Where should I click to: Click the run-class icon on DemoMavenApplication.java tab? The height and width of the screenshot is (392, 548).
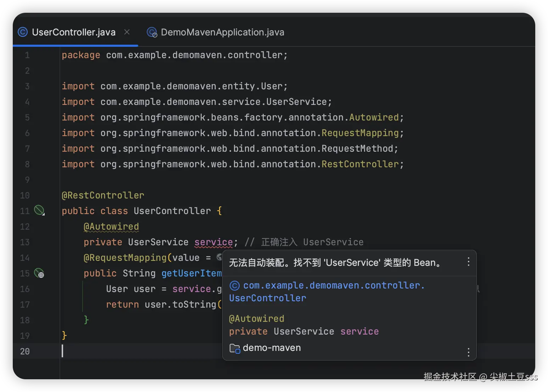pyautogui.click(x=152, y=32)
